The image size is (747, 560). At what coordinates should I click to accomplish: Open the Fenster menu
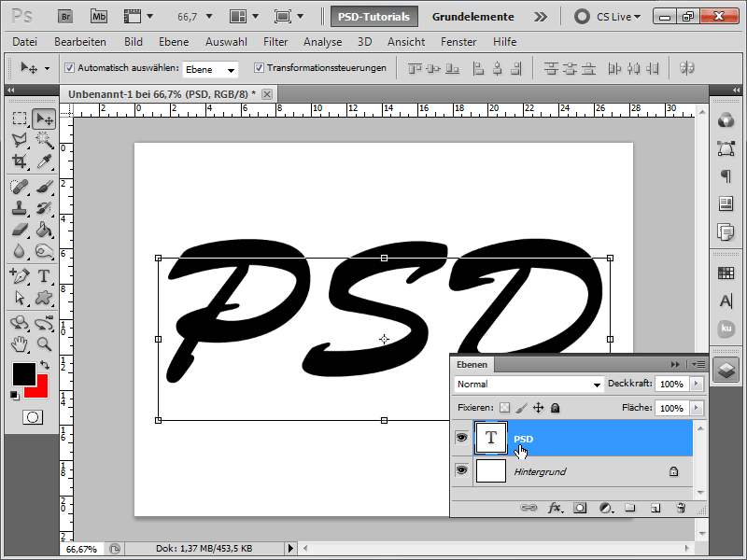point(458,42)
